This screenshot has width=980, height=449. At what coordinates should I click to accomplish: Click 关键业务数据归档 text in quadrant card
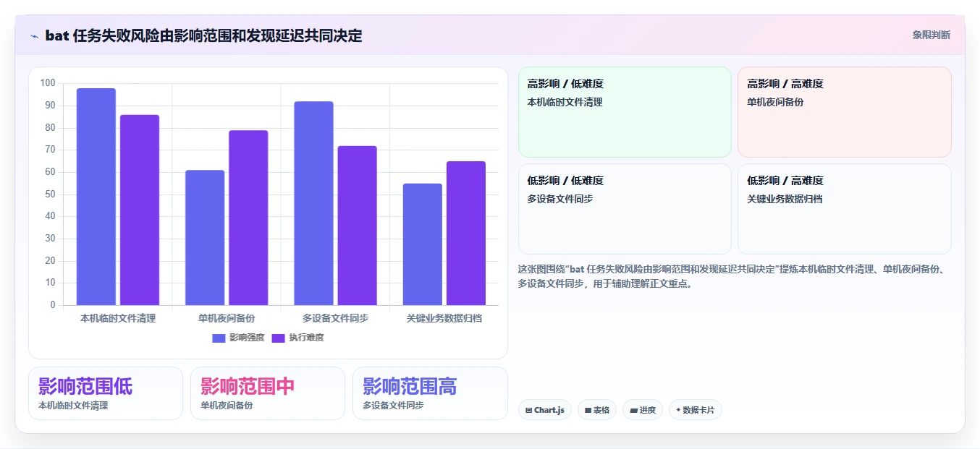pyautogui.click(x=785, y=199)
